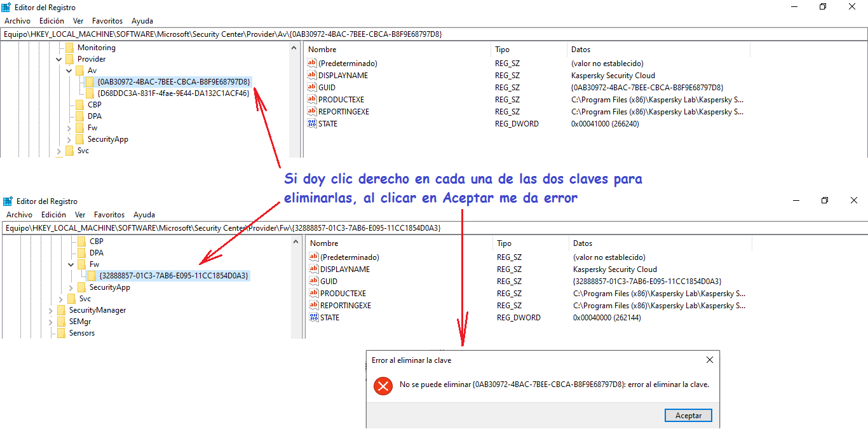Expand the Fw key in top window

click(x=69, y=128)
